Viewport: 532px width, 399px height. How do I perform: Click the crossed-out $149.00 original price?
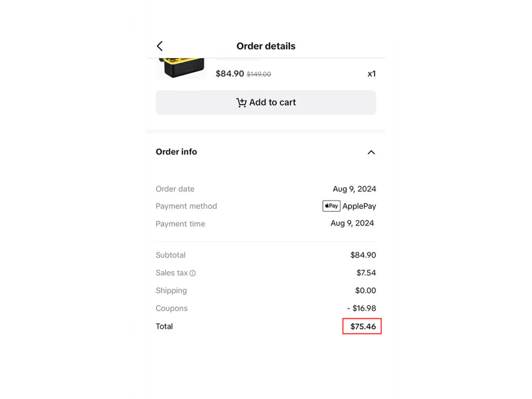coord(258,74)
